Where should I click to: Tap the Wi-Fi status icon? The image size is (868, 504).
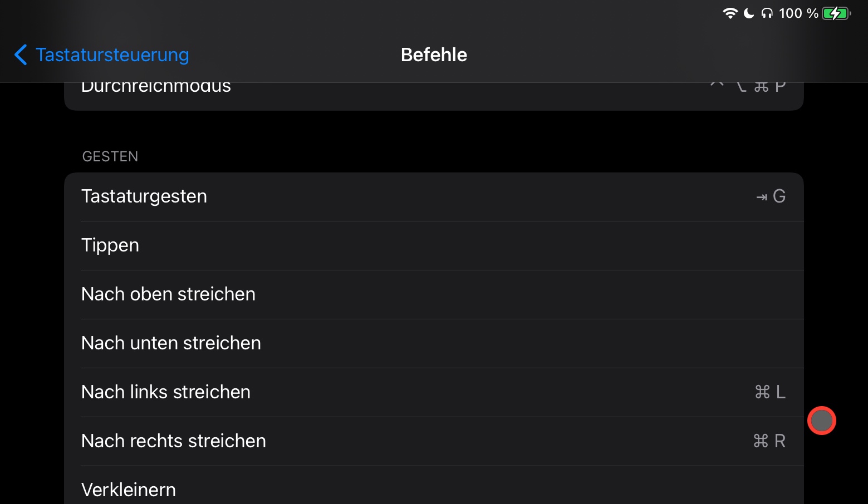[x=730, y=13]
